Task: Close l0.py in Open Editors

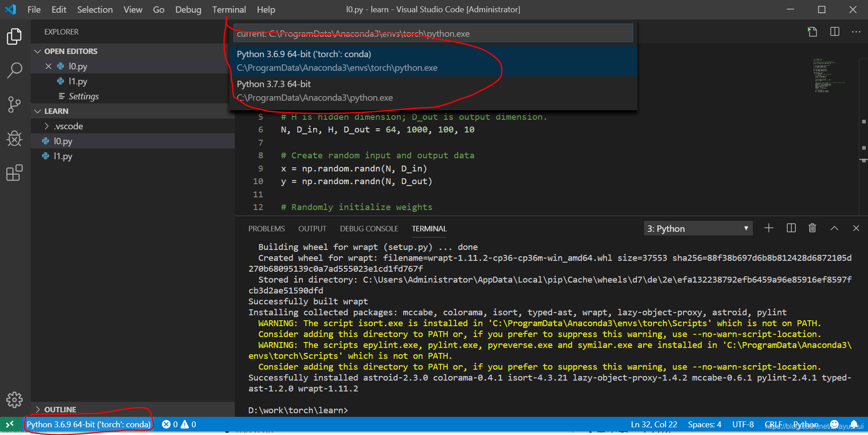Action: click(x=48, y=66)
